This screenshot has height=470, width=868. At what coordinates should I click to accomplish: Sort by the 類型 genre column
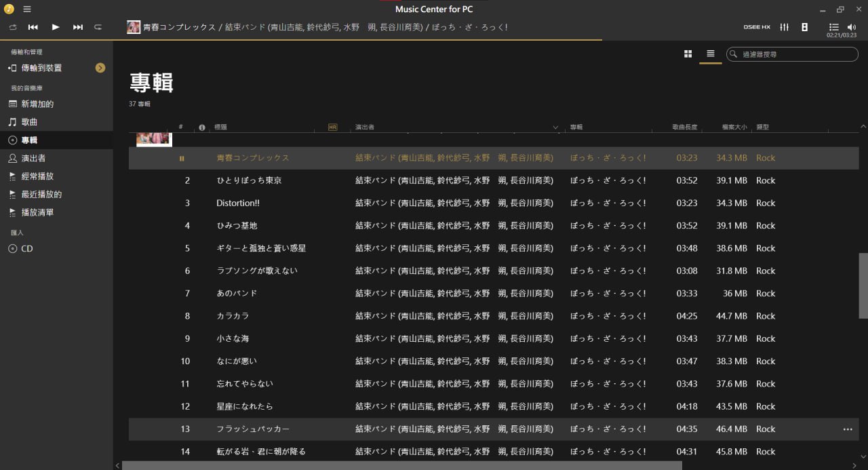coord(763,127)
